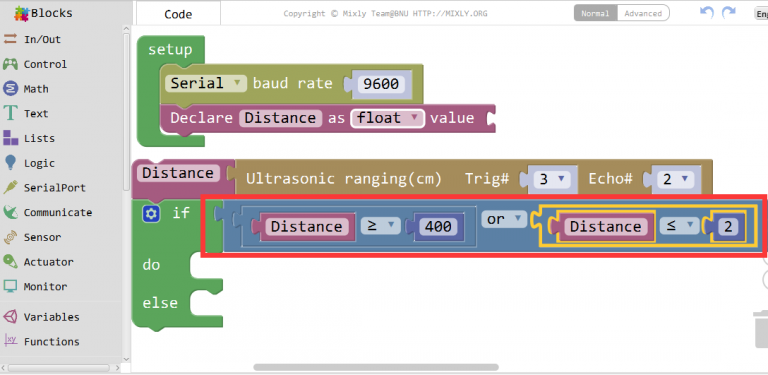Image resolution: width=768 pixels, height=375 pixels.
Task: Select the Blocks tab header
Action: point(43,13)
